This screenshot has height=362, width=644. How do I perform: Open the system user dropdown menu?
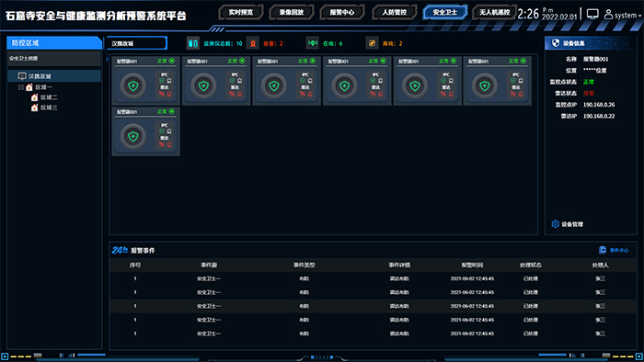click(x=627, y=16)
